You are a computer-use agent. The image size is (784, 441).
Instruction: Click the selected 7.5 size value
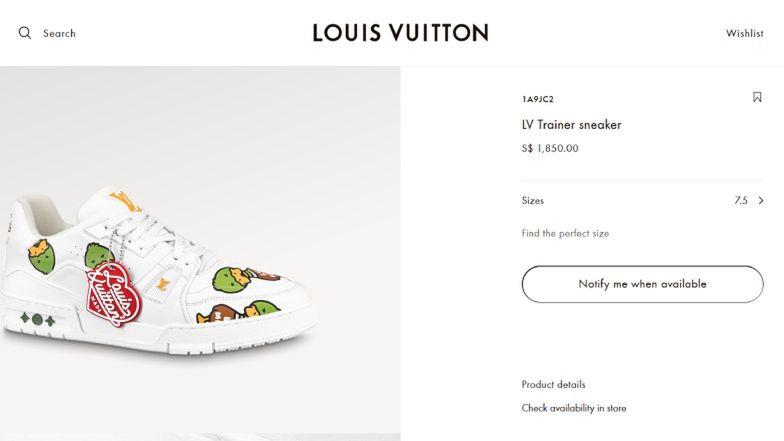(x=740, y=201)
